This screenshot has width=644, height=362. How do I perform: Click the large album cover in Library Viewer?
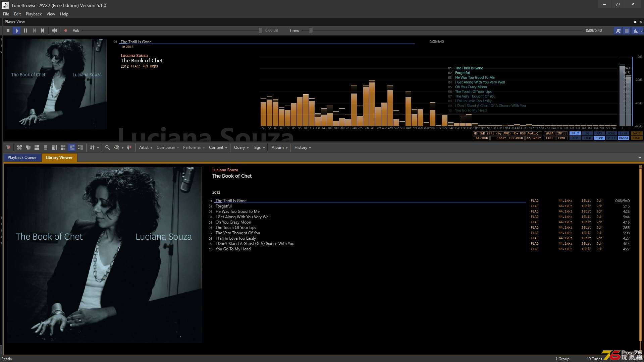tap(104, 255)
